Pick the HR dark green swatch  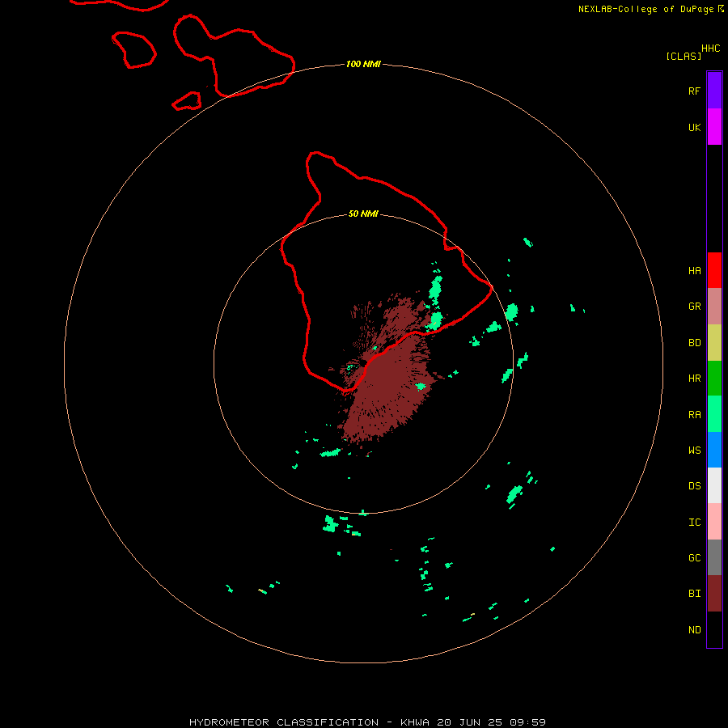(x=714, y=379)
